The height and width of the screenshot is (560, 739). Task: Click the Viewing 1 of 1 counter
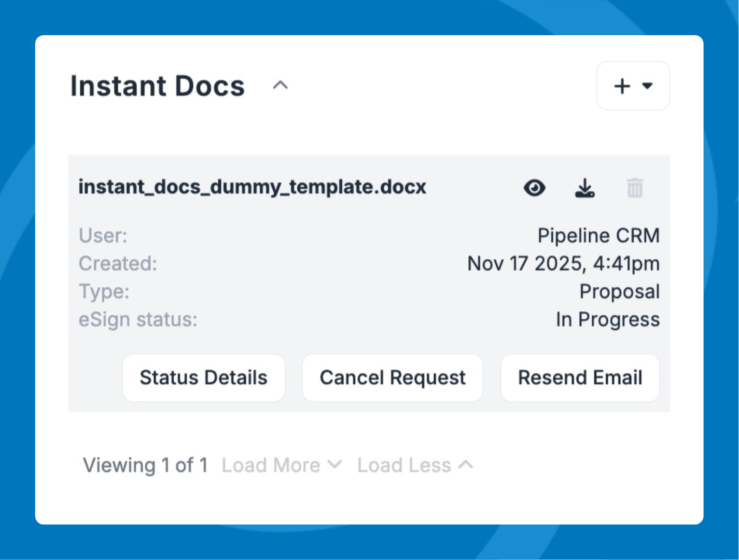coord(145,465)
